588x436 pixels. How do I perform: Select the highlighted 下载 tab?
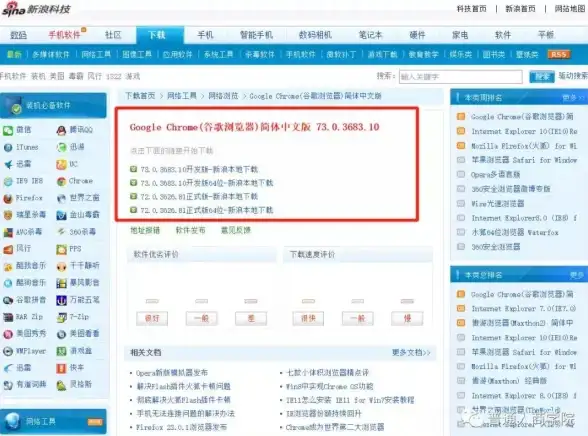click(x=160, y=35)
